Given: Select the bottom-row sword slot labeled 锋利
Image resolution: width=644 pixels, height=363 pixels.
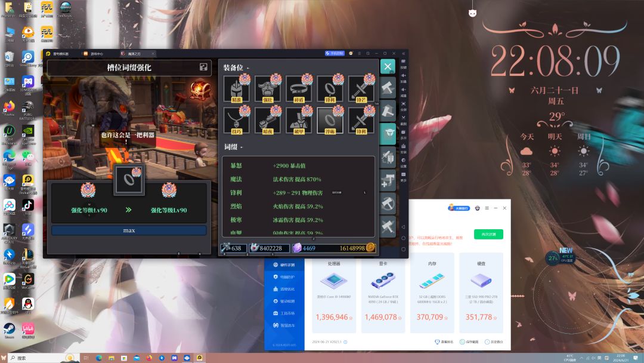Looking at the screenshot, I should pyautogui.click(x=361, y=121).
